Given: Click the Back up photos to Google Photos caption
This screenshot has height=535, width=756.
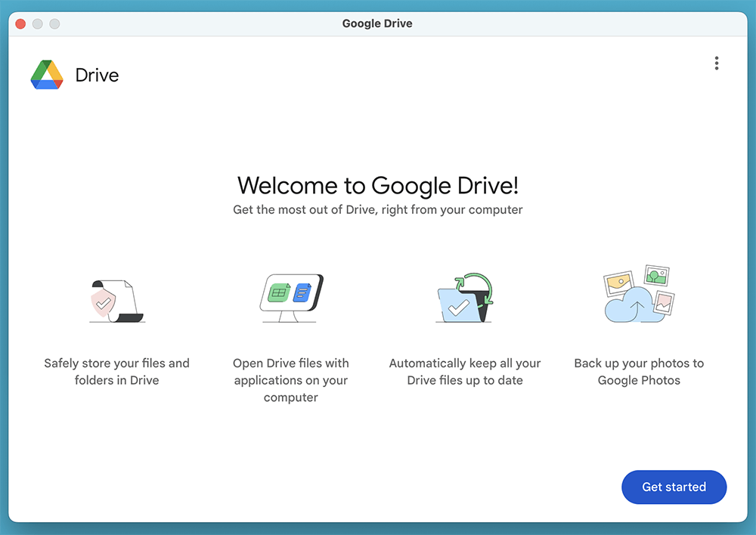Looking at the screenshot, I should 639,371.
